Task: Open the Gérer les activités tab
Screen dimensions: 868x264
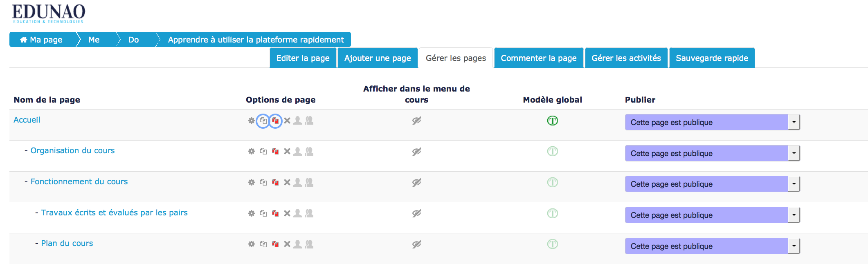Action: click(x=626, y=58)
